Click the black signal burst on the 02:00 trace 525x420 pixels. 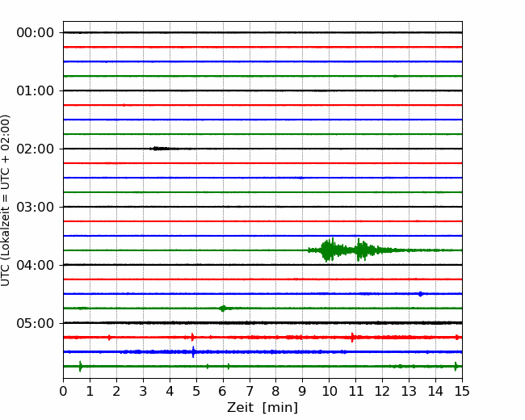(x=160, y=149)
